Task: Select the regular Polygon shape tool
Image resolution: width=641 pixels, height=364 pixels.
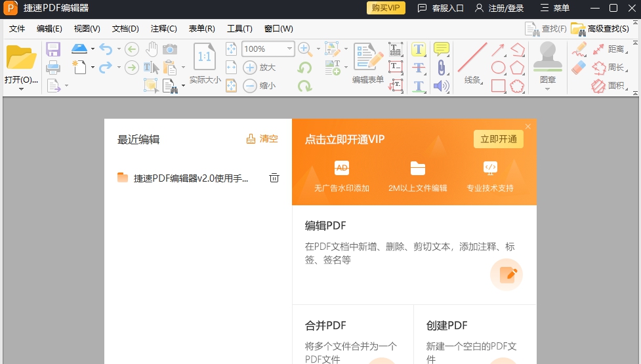Action: click(517, 68)
